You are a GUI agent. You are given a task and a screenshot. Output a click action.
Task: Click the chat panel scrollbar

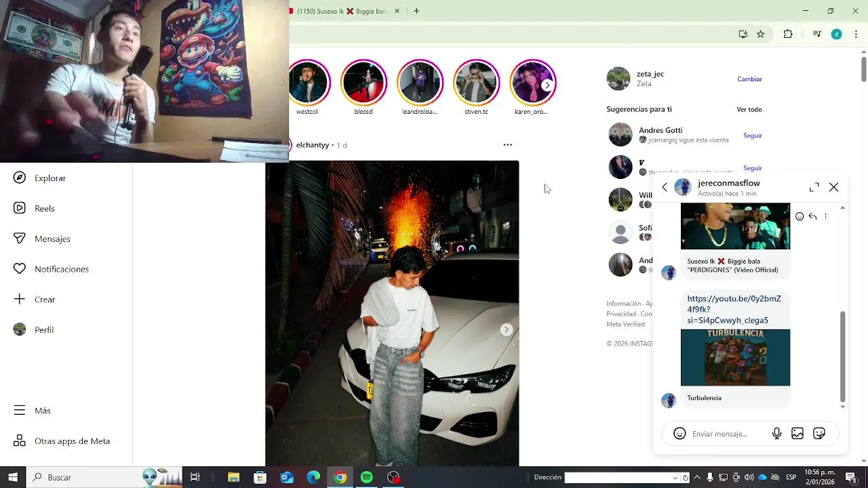point(843,357)
